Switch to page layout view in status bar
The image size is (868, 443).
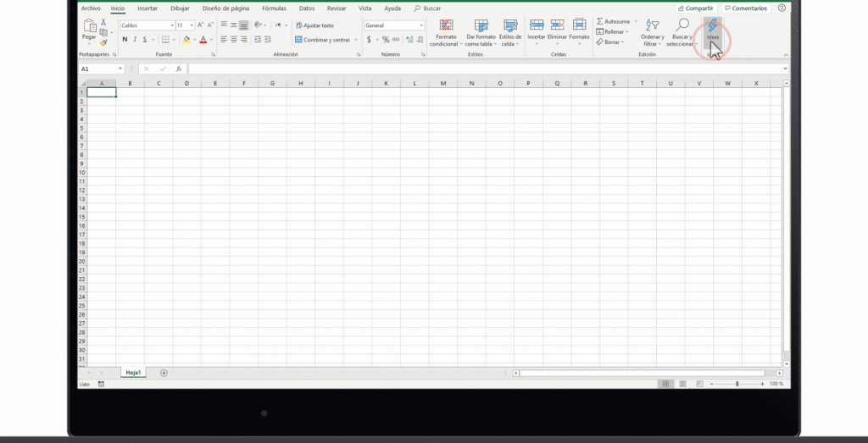point(682,383)
